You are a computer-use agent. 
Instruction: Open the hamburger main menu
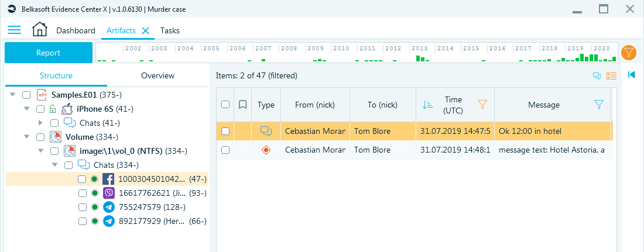coord(15,30)
